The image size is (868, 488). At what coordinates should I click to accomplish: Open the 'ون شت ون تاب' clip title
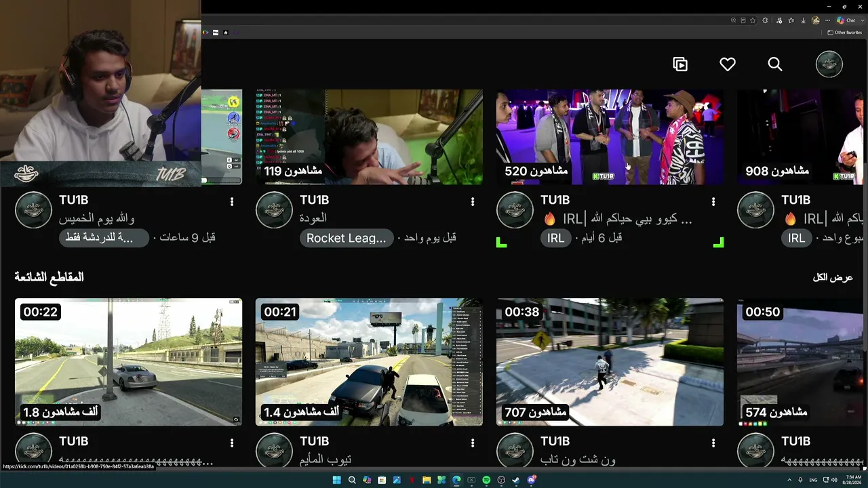(x=578, y=460)
